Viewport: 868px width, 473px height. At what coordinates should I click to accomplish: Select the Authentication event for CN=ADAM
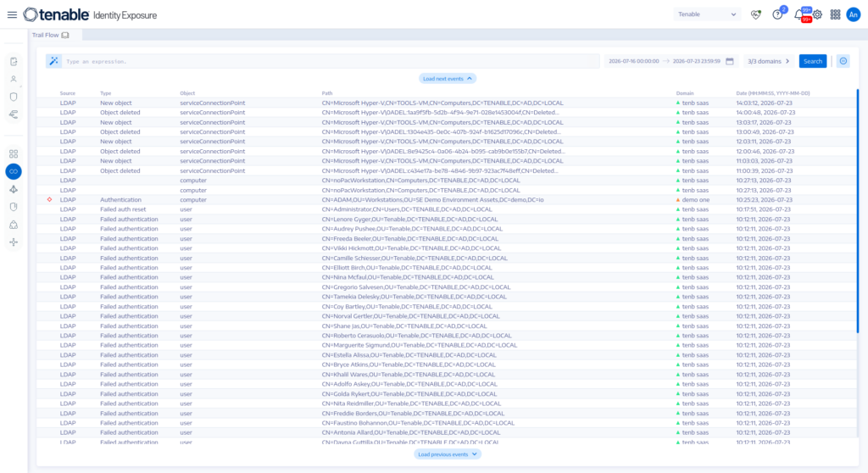coord(446,200)
